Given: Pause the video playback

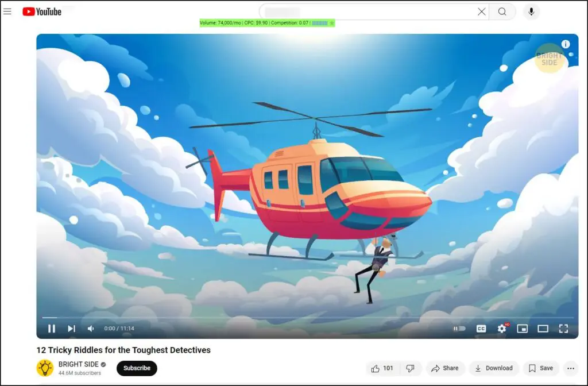Looking at the screenshot, I should [x=52, y=328].
